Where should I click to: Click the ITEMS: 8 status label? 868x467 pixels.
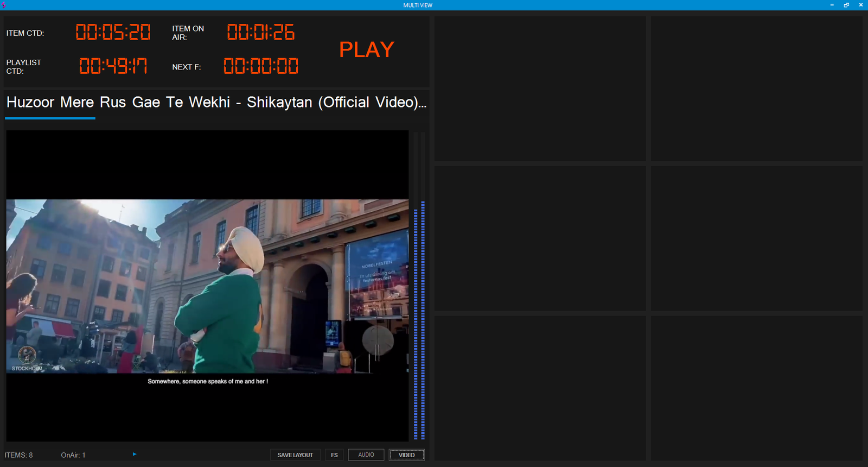coord(19,455)
